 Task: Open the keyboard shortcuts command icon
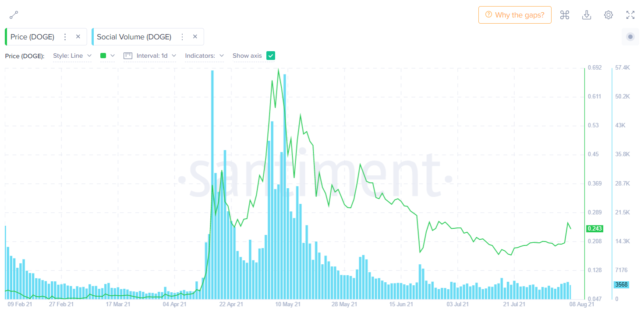565,15
